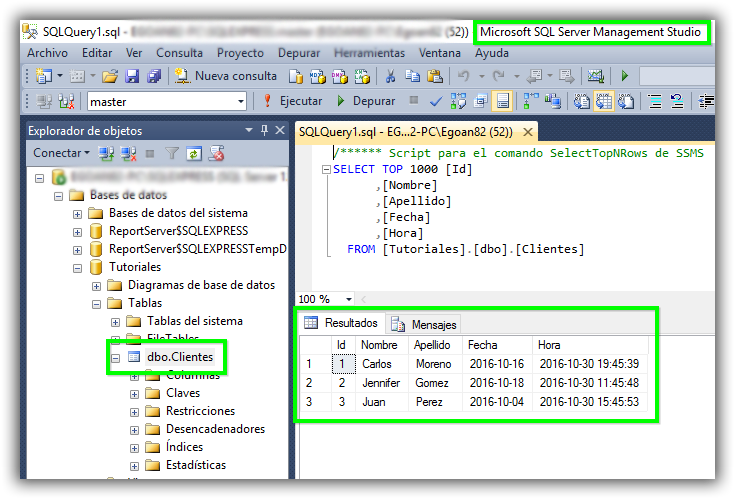Toggle Results to Grid mode
Viewport: 735px width, 499px height.
click(x=603, y=101)
